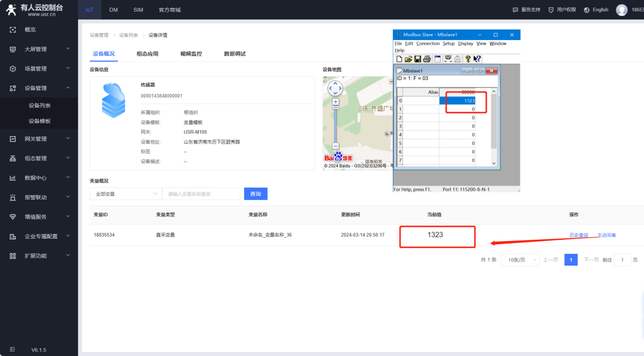The image size is (644, 356).
Task: Open file using the folder toolbar icon
Action: tap(408, 59)
